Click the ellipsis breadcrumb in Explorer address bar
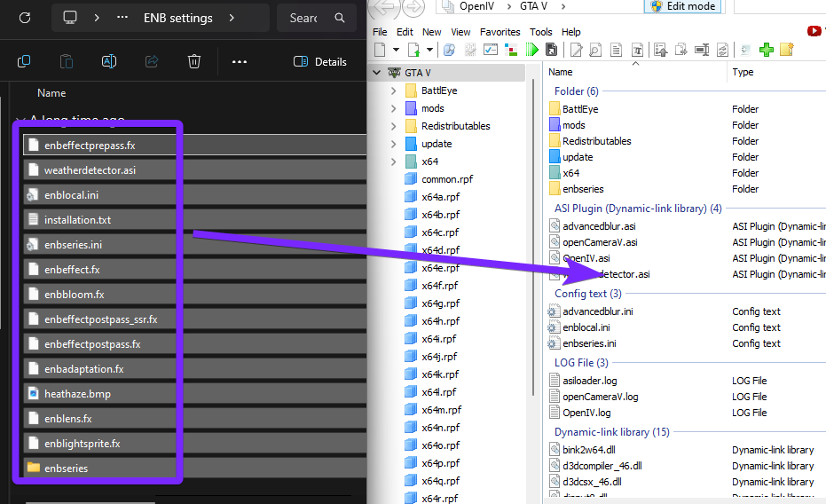Image resolution: width=826 pixels, height=504 pixels. tap(122, 18)
